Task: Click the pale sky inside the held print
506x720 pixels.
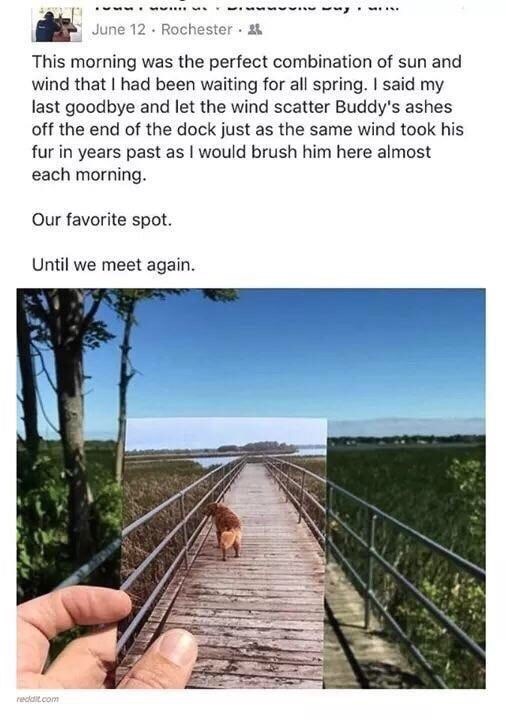Action: [225, 431]
